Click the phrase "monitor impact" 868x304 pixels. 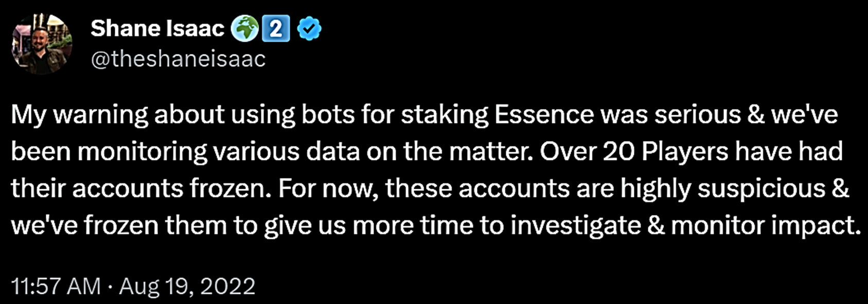click(x=766, y=226)
